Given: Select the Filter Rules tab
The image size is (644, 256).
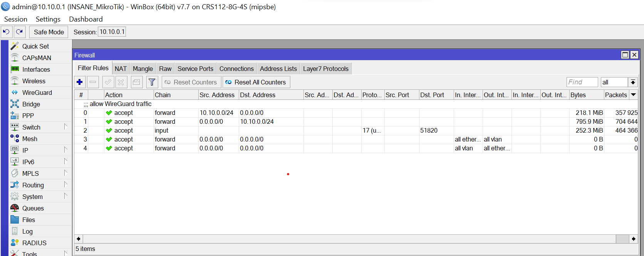Looking at the screenshot, I should click(x=93, y=68).
